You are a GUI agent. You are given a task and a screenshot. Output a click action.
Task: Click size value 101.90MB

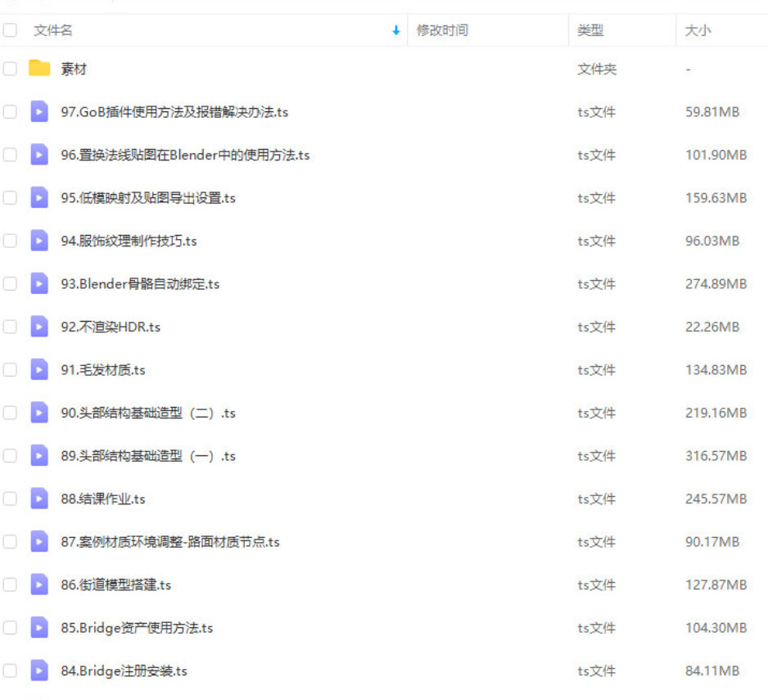716,155
